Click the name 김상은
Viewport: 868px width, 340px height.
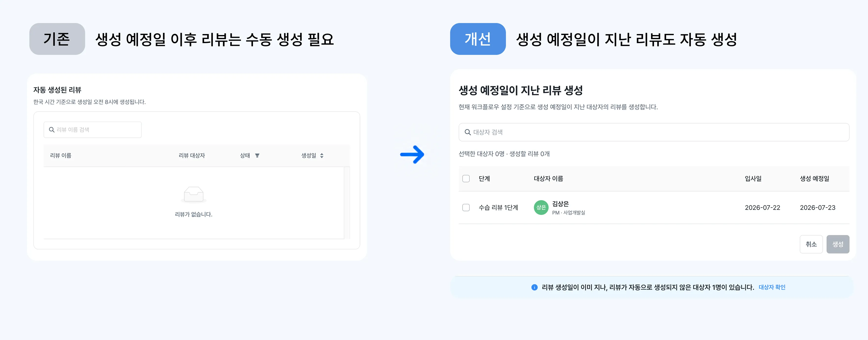tap(560, 204)
